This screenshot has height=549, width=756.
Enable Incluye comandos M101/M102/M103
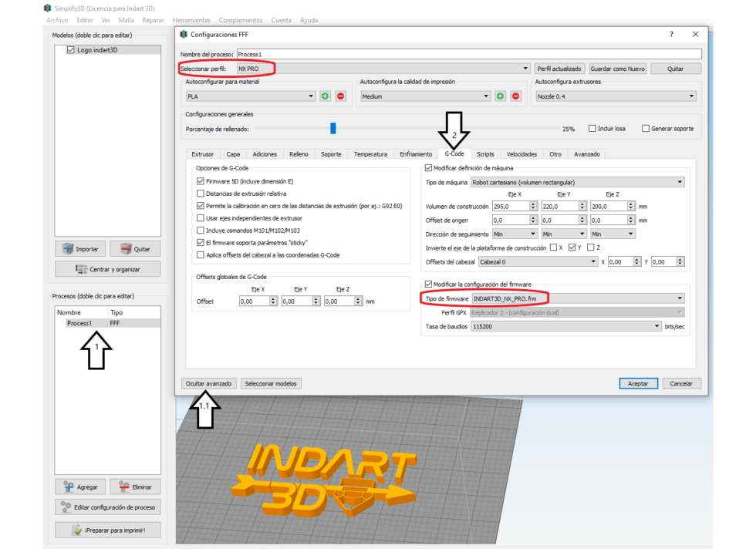tap(201, 231)
